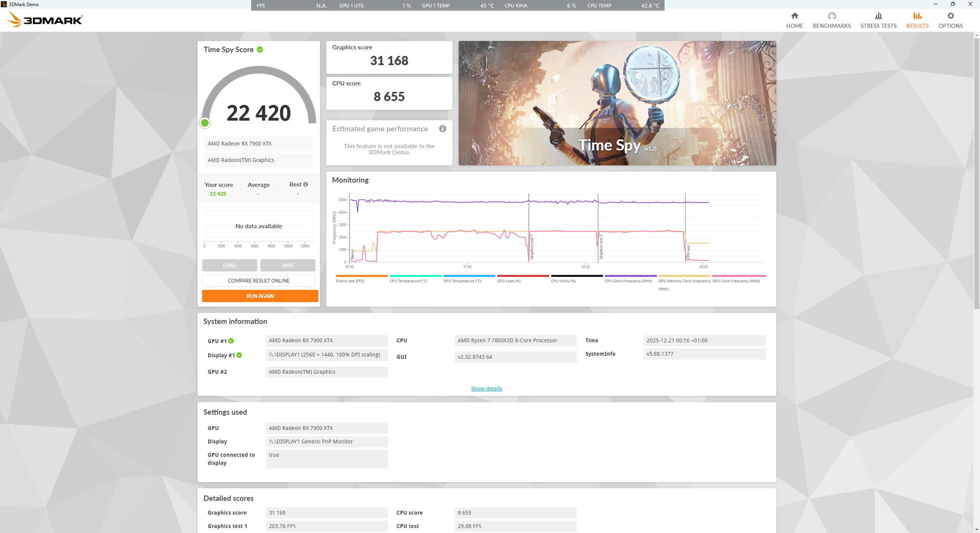Toggle GPU Memory Clock Frequency legend swatch
This screenshot has width=980, height=533.
click(685, 275)
